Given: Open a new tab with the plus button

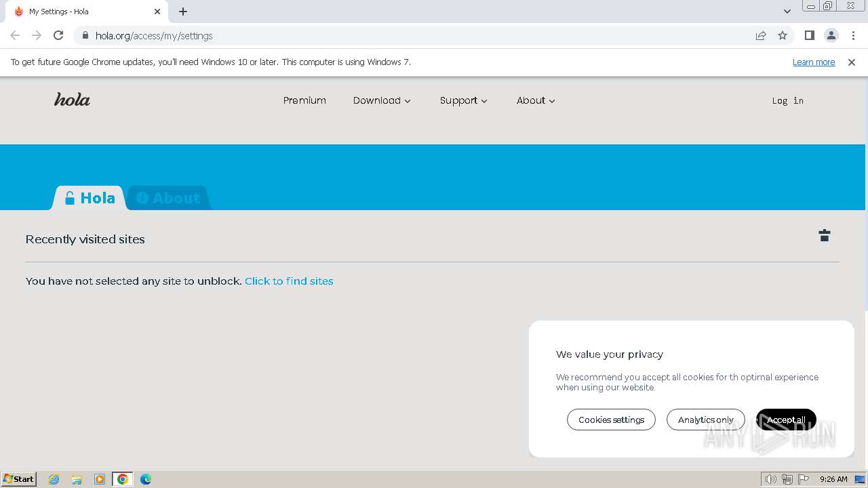Looking at the screenshot, I should pyautogui.click(x=183, y=12).
